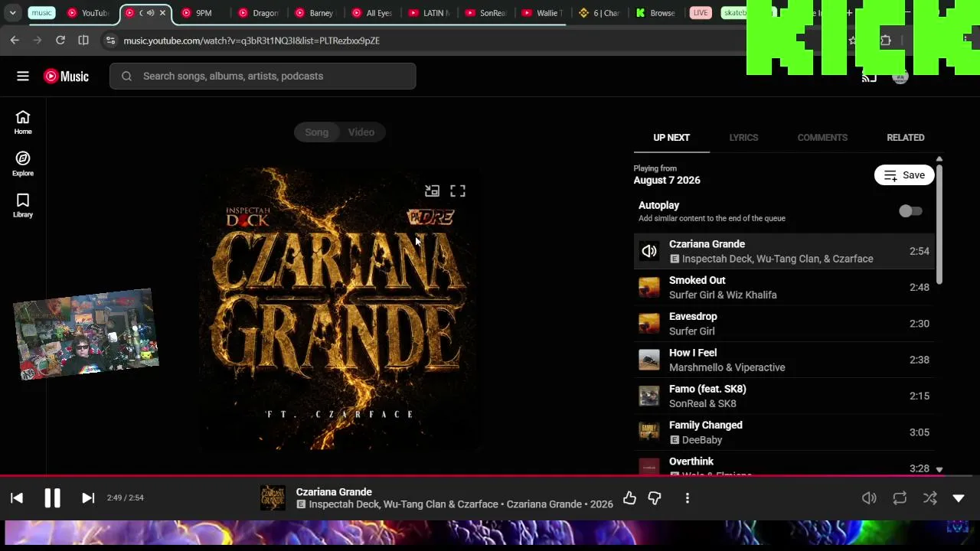The width and height of the screenshot is (980, 551).
Task: Select the UP NEXT tab
Action: (x=671, y=138)
